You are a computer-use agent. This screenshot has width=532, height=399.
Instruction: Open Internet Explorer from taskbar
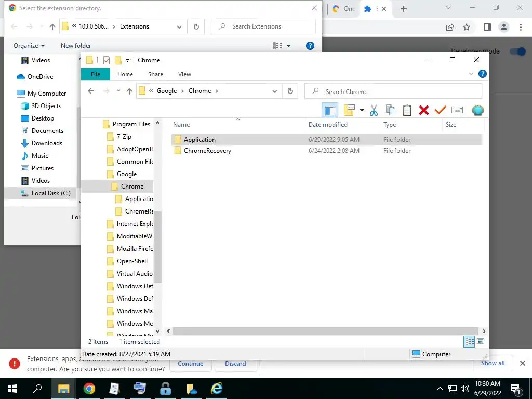(216, 389)
